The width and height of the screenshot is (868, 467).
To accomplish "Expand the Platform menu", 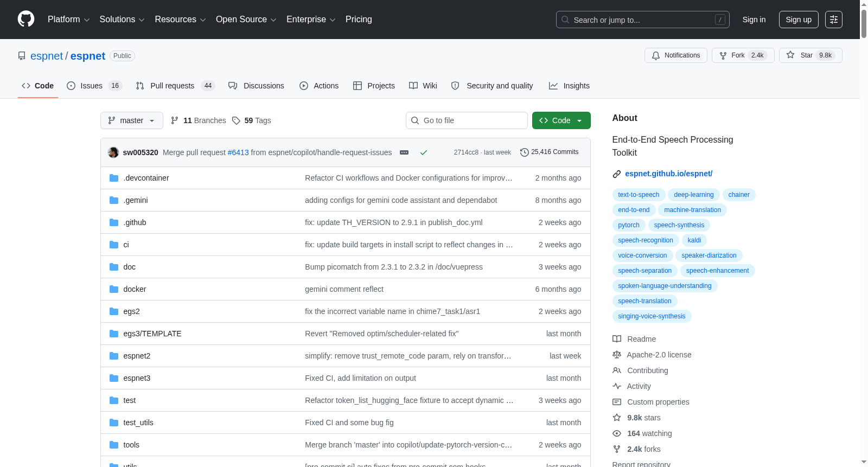I will coord(69,20).
